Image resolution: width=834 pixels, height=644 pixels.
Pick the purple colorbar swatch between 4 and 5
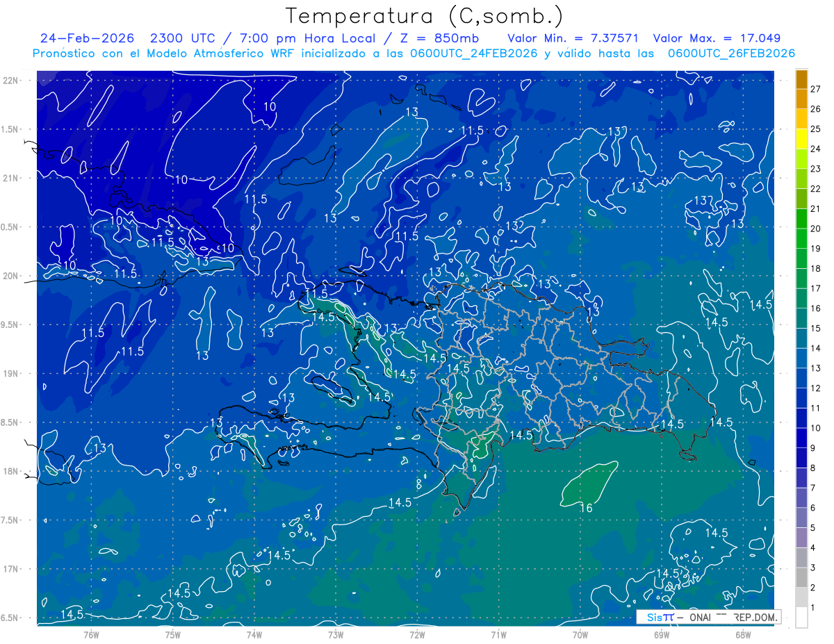801,538
